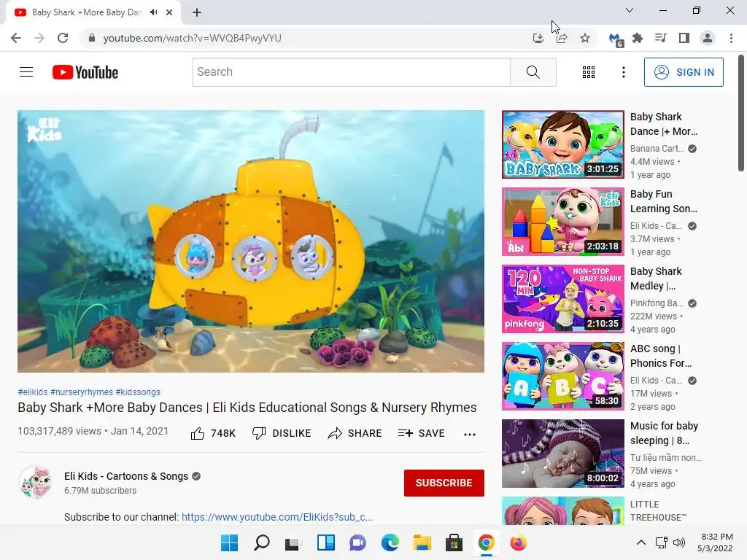The image size is (747, 560).
Task: Open Eli Kids channel avatar
Action: point(36,482)
